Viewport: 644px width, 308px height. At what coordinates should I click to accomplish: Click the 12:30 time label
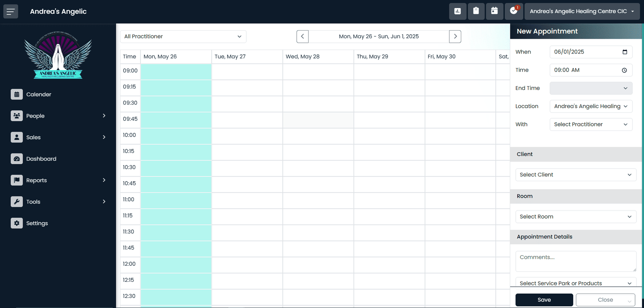coord(129,296)
